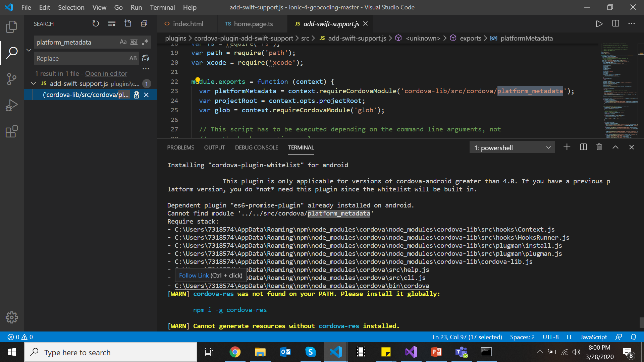
Task: Click the Open in editor link
Action: 106,73
